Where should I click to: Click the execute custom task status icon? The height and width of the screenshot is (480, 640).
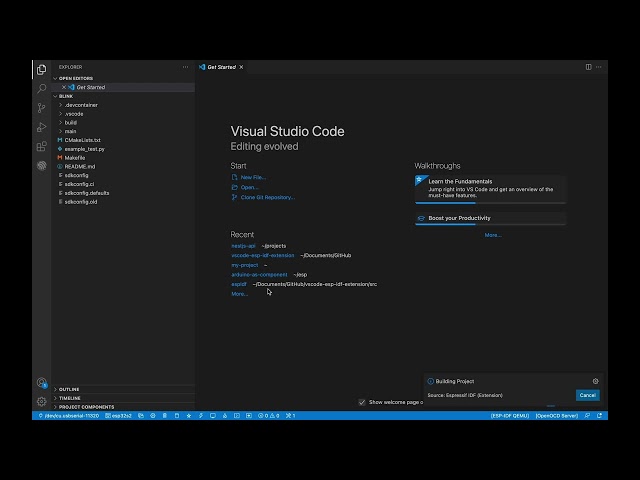point(249,416)
